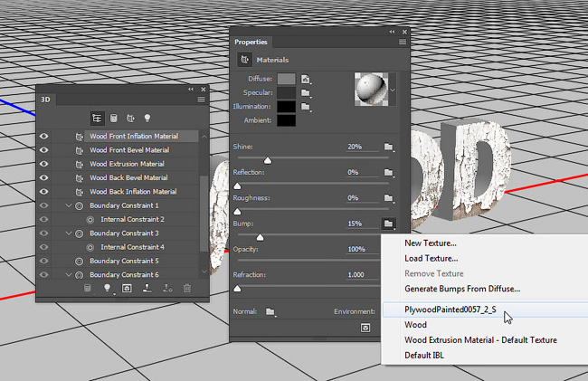Viewport: 588px width, 381px height.
Task: Click the render icon in Properties footer
Action: pos(365,329)
